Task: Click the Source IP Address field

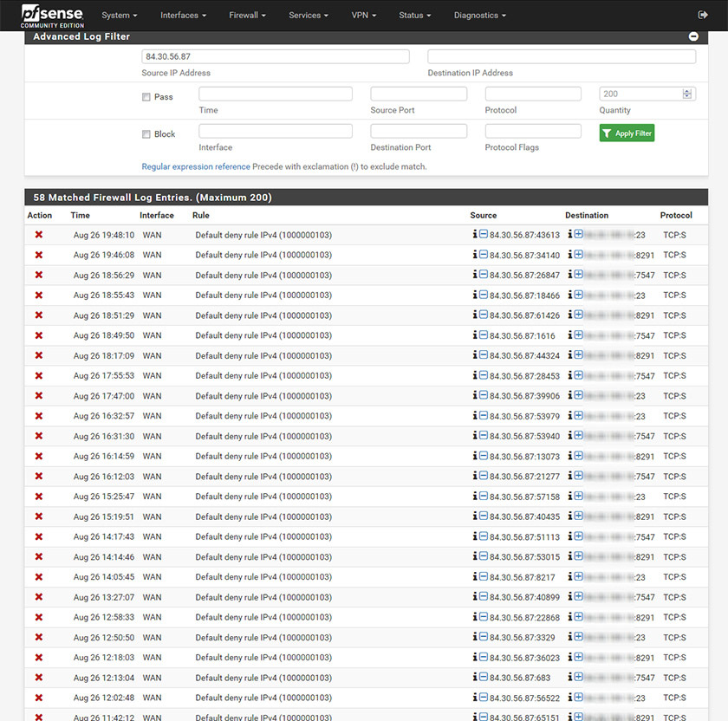Action: click(276, 56)
